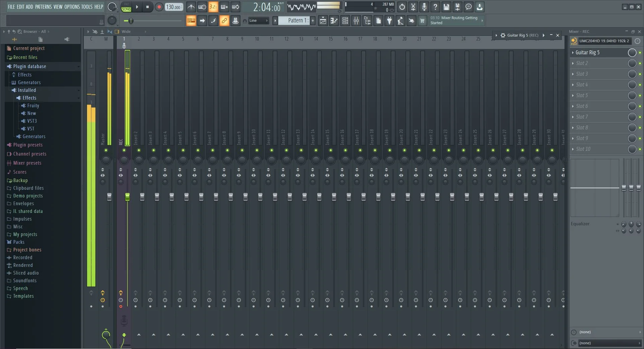Toggle the metronome icon

pyautogui.click(x=191, y=7)
